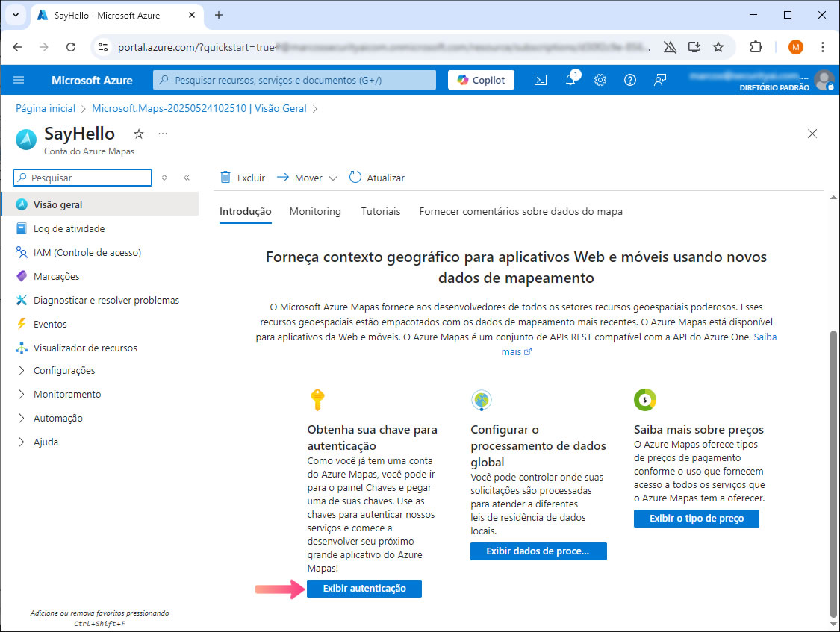Click the Copilot button
Image resolution: width=840 pixels, height=632 pixels.
(x=481, y=80)
